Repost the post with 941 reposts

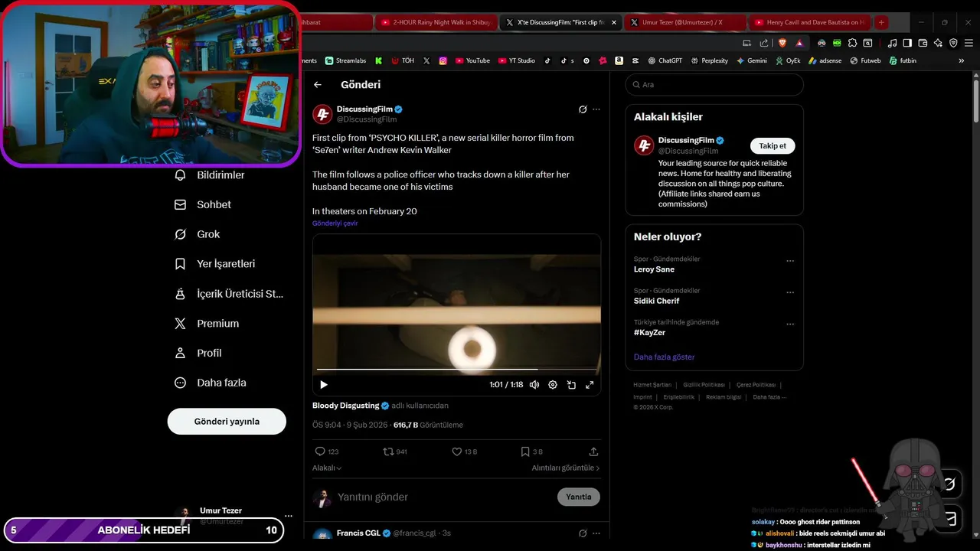click(x=395, y=452)
